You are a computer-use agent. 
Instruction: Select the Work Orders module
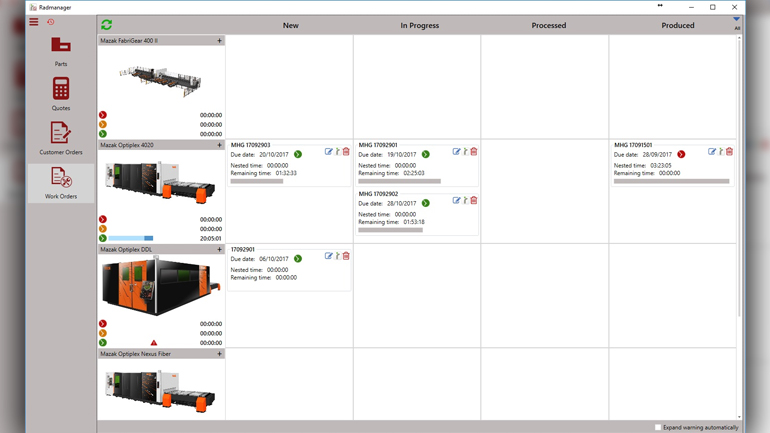point(61,183)
